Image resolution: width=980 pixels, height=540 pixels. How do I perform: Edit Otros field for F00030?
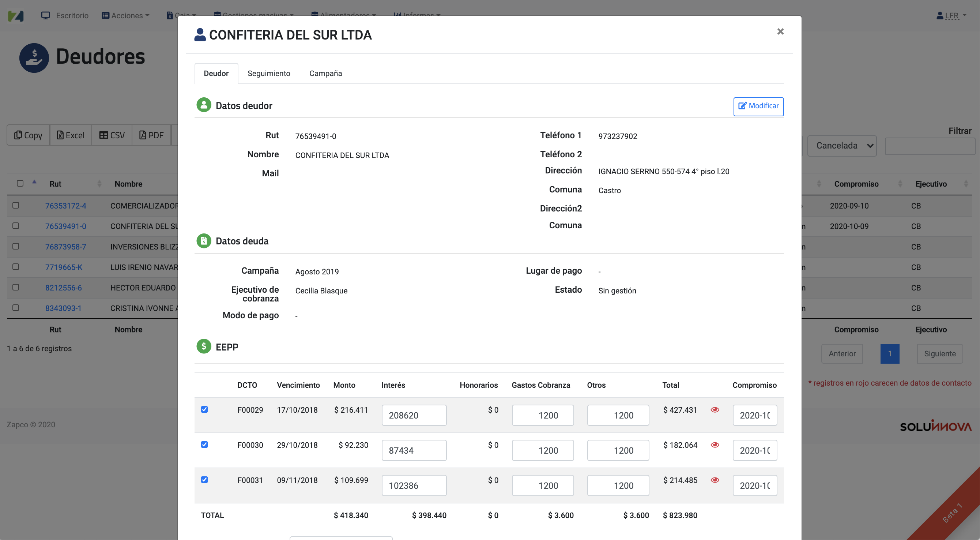coord(618,450)
